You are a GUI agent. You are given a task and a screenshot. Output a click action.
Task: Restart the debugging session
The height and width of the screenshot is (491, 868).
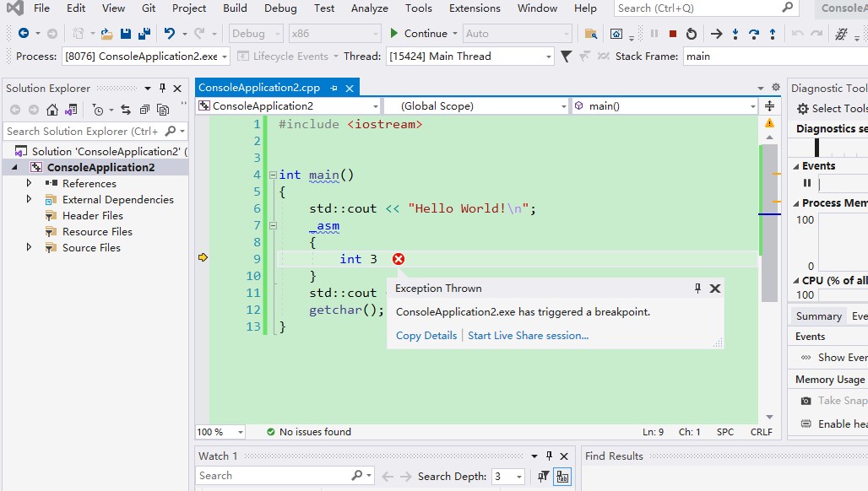[692, 34]
